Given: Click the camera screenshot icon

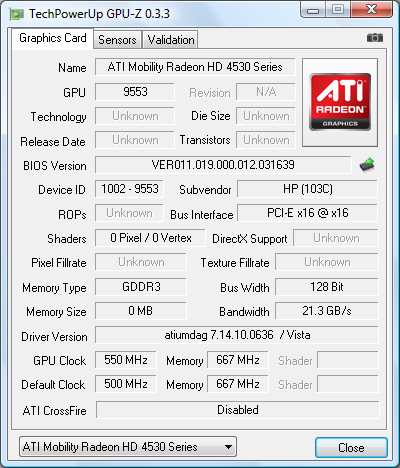Looking at the screenshot, I should pos(375,38).
